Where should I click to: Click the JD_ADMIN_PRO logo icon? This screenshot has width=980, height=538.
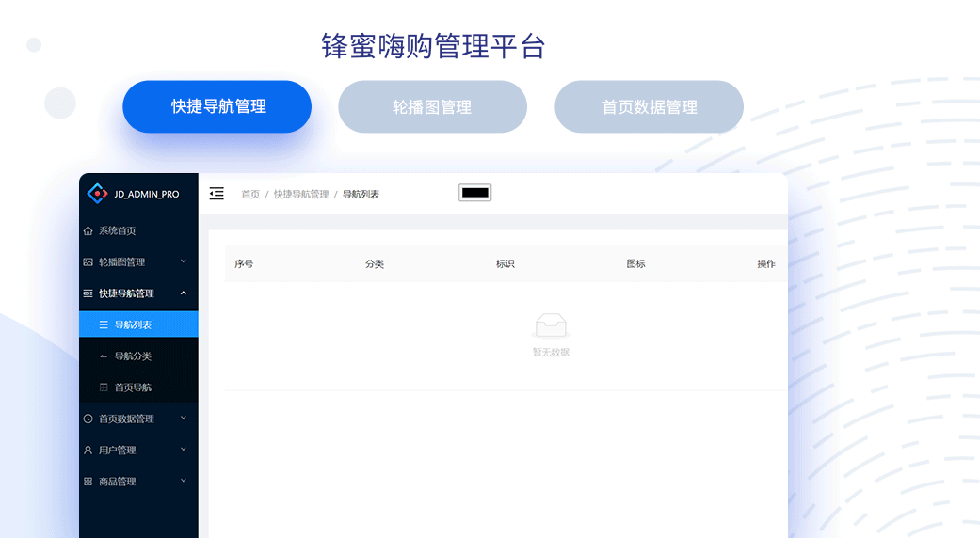pos(97,194)
